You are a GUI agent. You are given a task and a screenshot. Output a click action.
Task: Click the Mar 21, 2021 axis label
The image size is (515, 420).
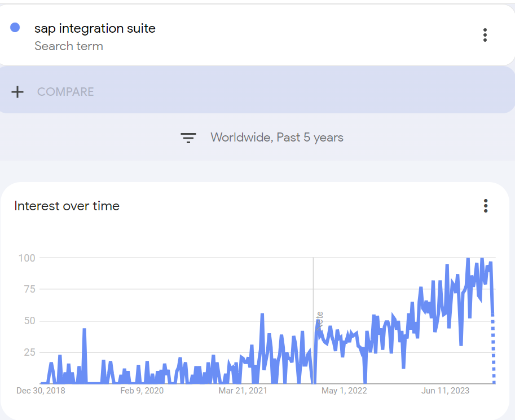243,391
